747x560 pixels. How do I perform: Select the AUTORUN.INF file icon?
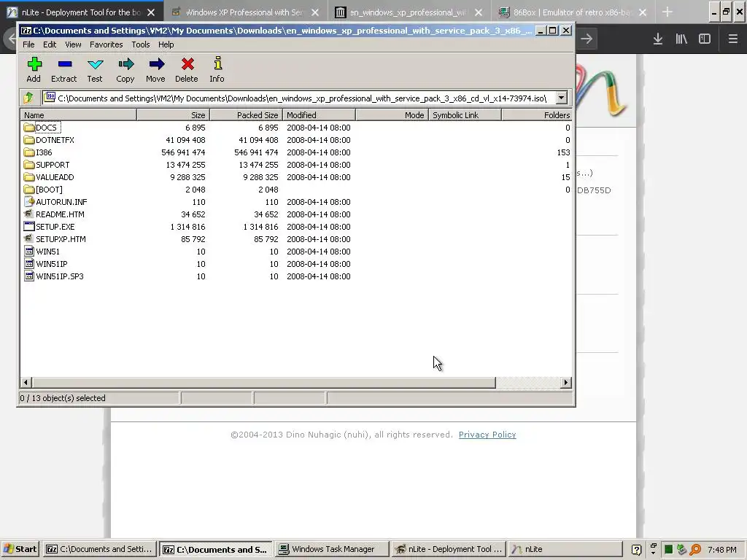point(29,202)
